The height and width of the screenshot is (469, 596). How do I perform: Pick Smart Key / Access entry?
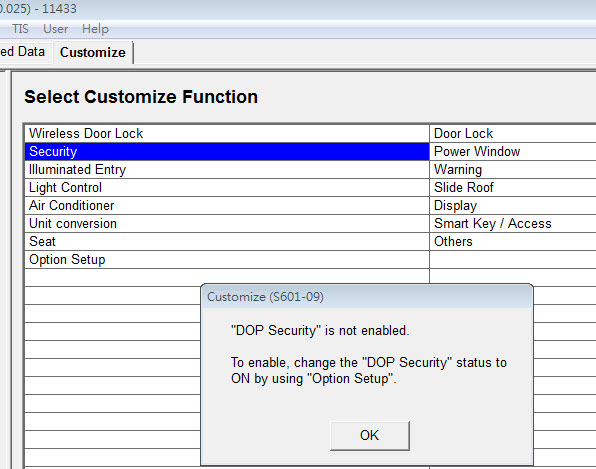[x=513, y=223]
